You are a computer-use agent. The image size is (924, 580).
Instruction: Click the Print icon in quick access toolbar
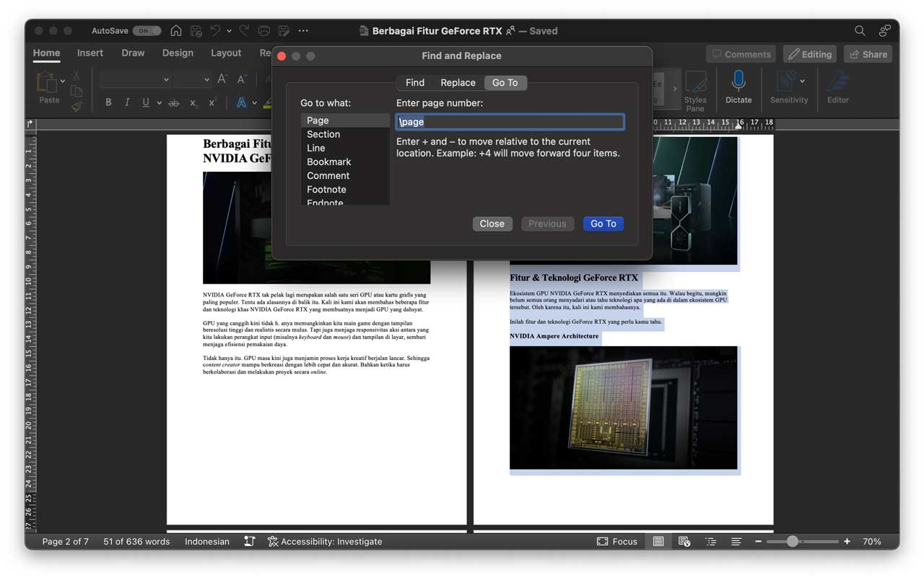pos(264,31)
